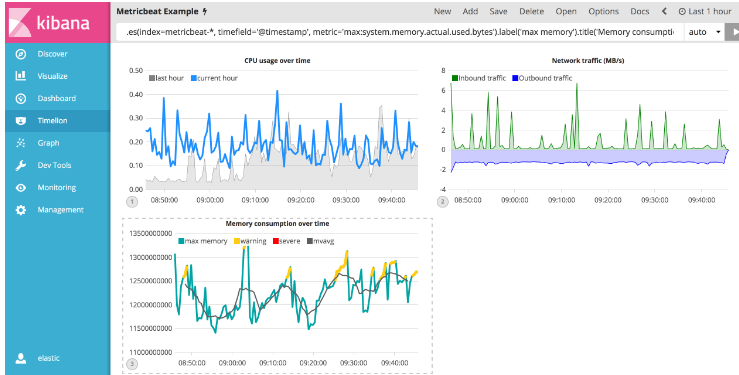Toggle the 'last hour' series legend
Screen dimensions: 739x375
tap(166, 78)
